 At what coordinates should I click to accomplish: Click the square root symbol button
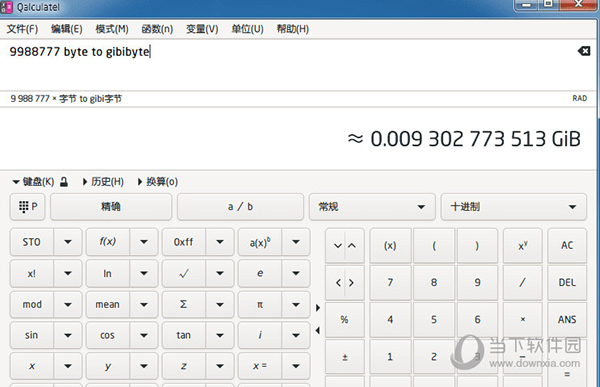coord(184,273)
